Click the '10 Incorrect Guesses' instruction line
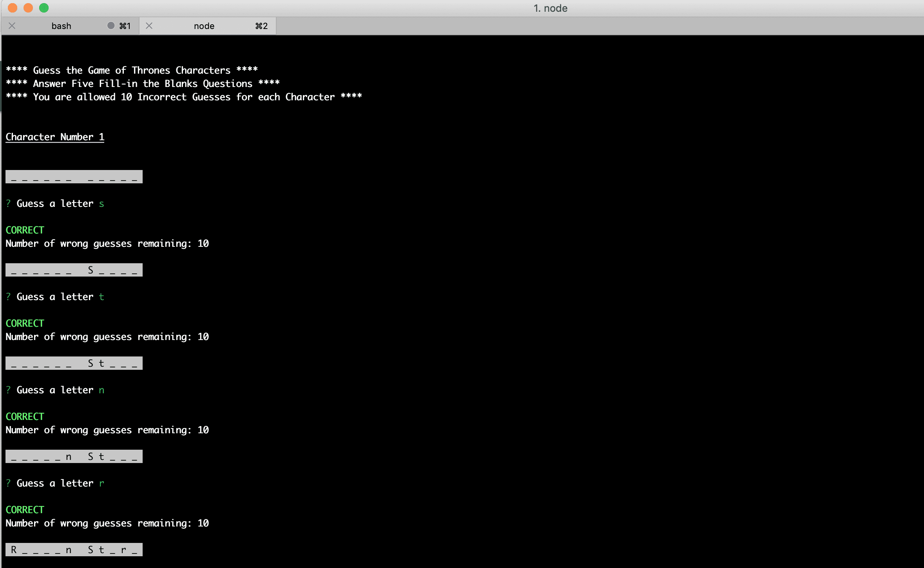Screen dimensions: 924x568 click(x=184, y=97)
